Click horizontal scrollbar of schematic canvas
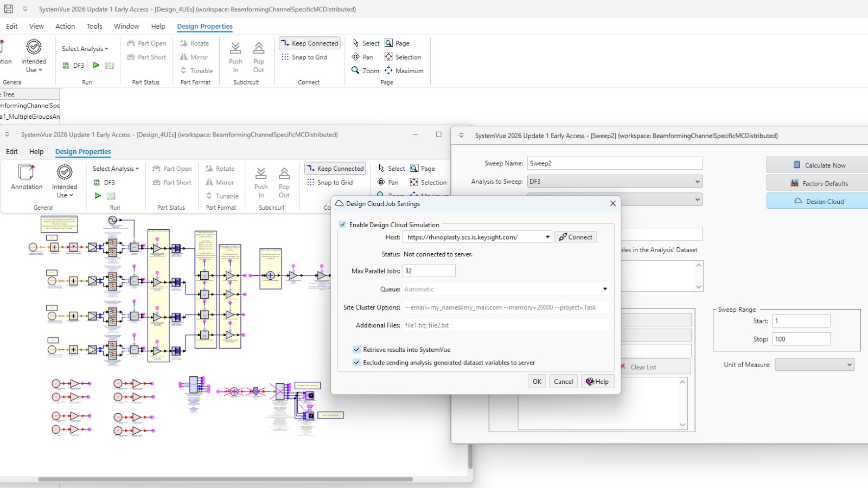 click(225, 479)
